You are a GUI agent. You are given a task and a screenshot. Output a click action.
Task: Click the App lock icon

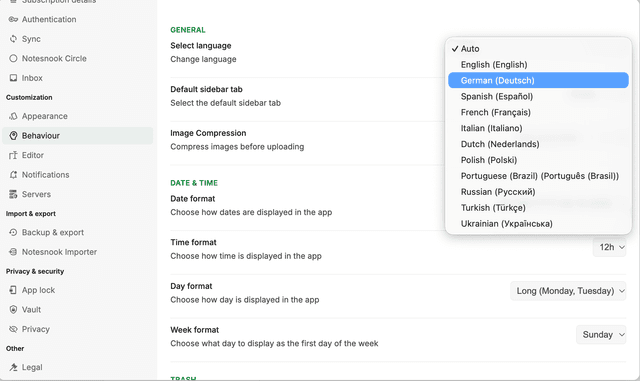(13, 290)
